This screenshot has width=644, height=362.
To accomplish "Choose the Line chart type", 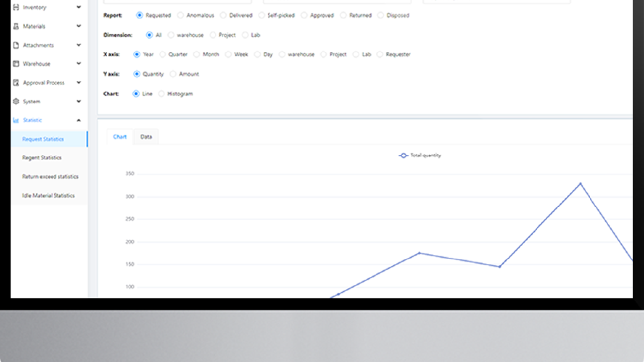I will [136, 94].
